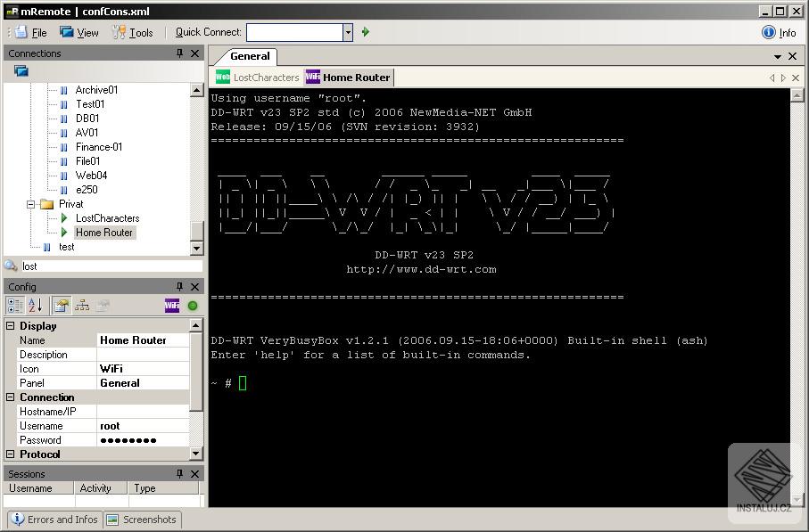Open the View menu
This screenshot has height=532, width=809.
tap(79, 32)
